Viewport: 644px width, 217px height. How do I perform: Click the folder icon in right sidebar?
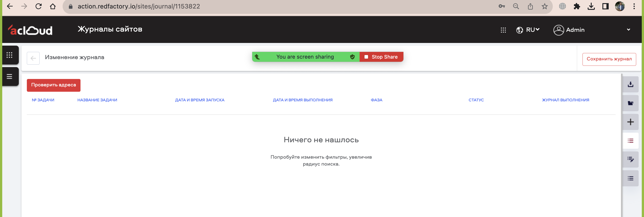(631, 103)
